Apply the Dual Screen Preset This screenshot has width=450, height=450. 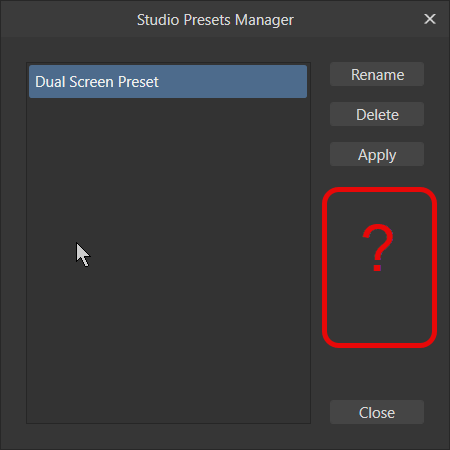(377, 154)
